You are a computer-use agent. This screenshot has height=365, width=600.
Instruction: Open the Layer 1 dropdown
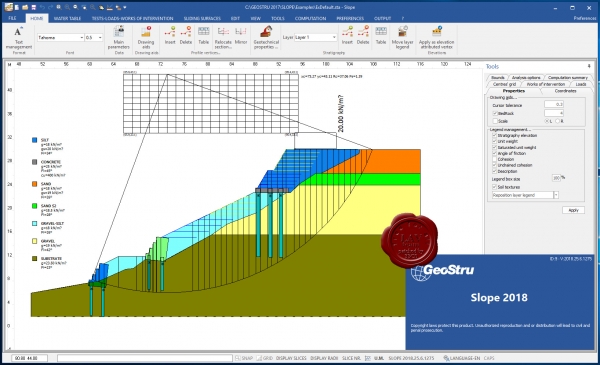(334, 37)
